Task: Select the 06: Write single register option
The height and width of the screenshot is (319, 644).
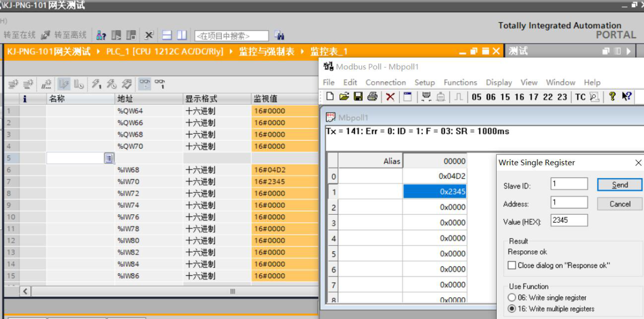Action: (512, 298)
